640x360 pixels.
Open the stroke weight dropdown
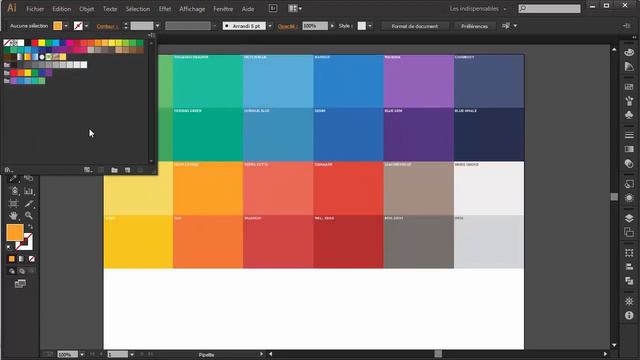click(x=158, y=26)
